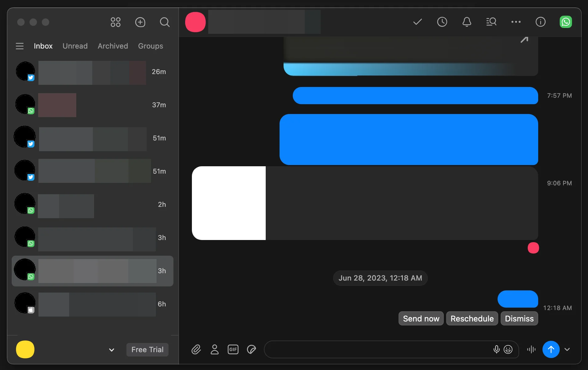Open the GIF picker in the composer
Image resolution: width=588 pixels, height=370 pixels.
[233, 349]
